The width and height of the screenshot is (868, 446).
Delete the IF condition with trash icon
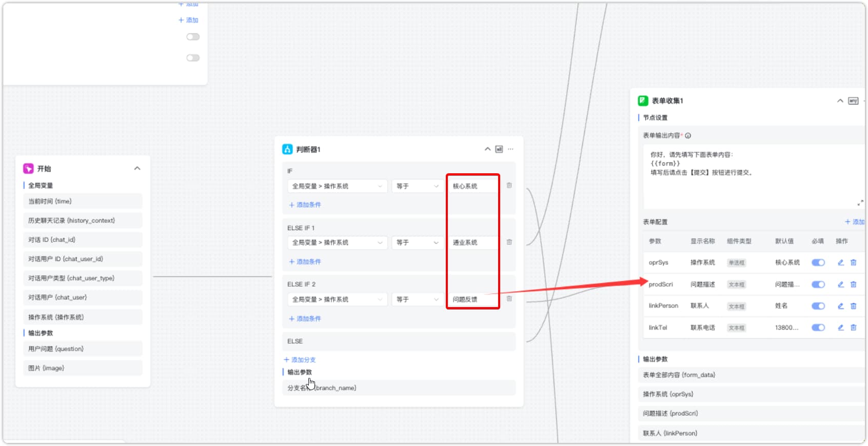(509, 186)
